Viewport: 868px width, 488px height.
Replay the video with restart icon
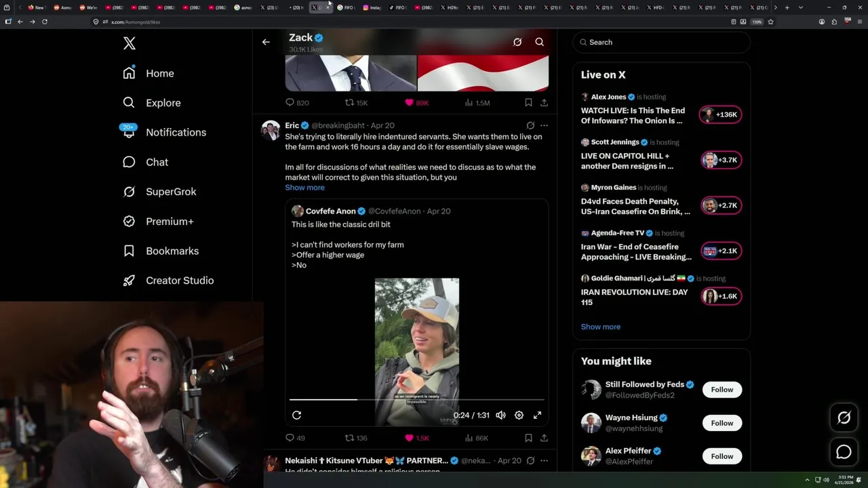click(x=296, y=415)
